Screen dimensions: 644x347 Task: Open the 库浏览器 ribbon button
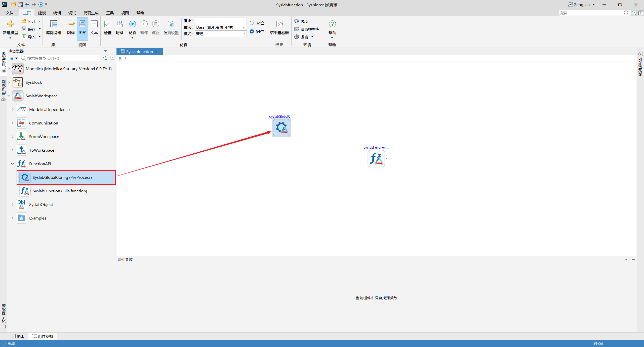[54, 28]
